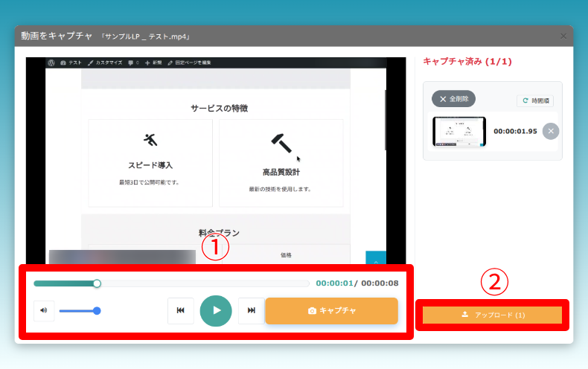
Task: Click the orange キャプチャ capture button
Action: [331, 311]
